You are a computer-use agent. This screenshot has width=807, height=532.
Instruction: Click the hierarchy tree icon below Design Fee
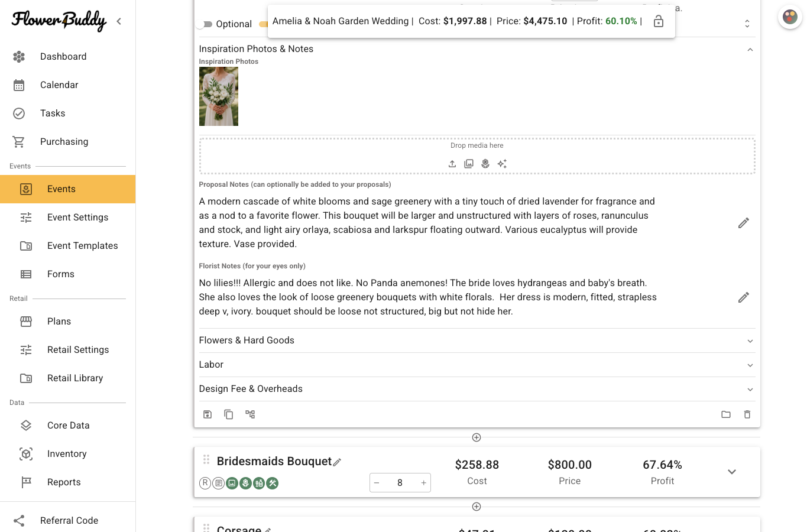click(250, 414)
